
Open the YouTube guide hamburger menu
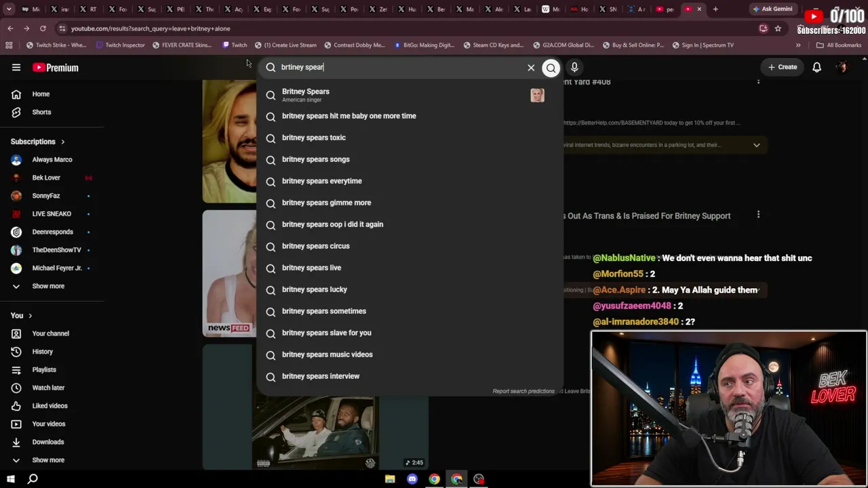[x=16, y=67]
